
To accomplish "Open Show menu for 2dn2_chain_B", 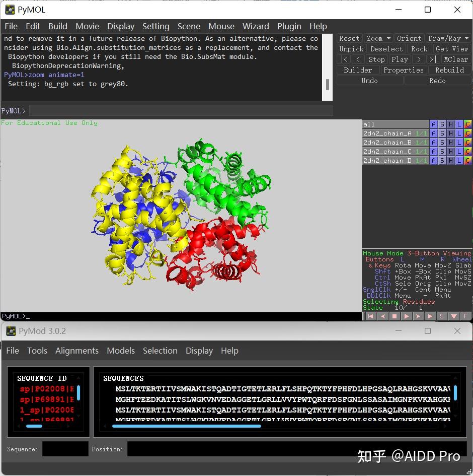I will (x=442, y=143).
